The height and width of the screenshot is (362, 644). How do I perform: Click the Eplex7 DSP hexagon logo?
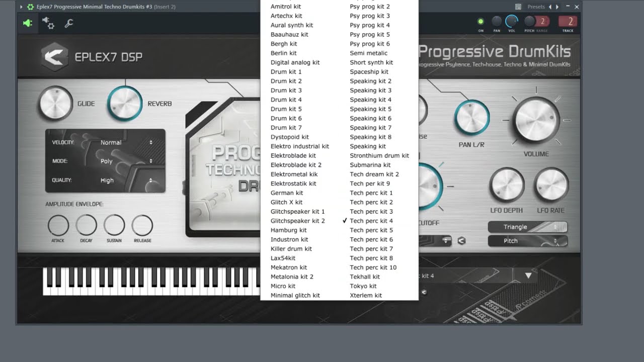click(x=54, y=57)
